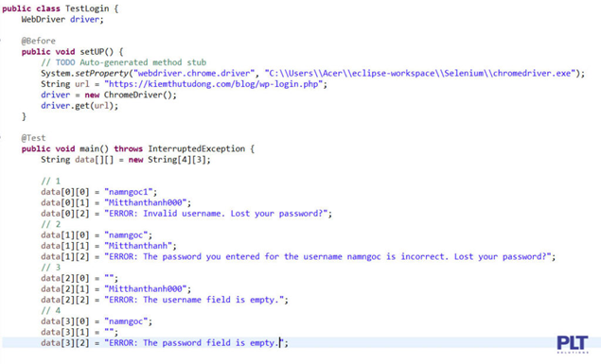Click the // TODO Auto-generated comment
Image resolution: width=601 pixels, height=364 pixels.
(x=123, y=62)
